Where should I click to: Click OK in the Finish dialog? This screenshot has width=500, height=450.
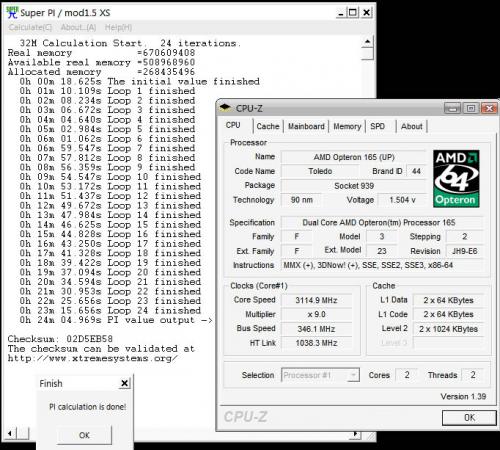pyautogui.click(x=84, y=435)
